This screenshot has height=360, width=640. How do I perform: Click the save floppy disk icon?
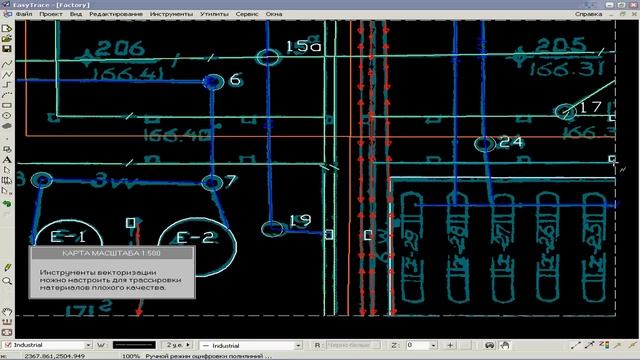[x=7, y=49]
